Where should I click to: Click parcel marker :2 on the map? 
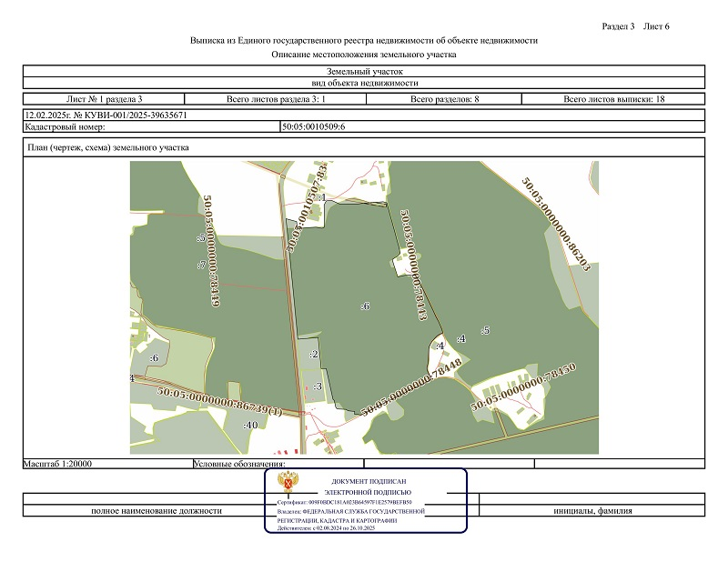click(x=314, y=355)
